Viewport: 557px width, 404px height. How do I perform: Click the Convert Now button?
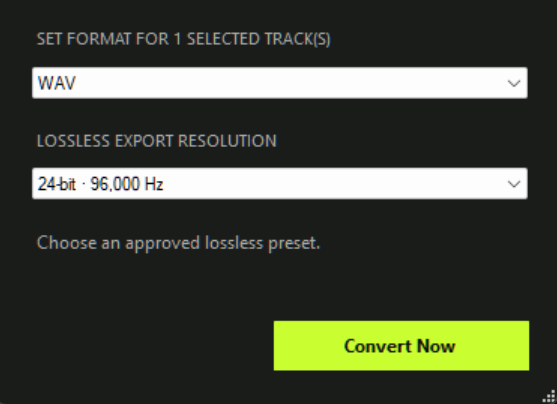tap(401, 346)
